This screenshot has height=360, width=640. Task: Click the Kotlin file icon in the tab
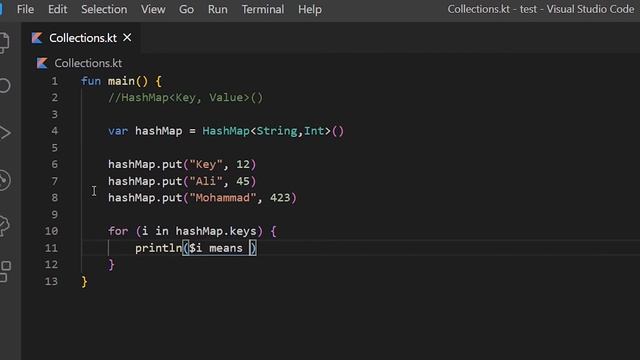click(x=37, y=38)
